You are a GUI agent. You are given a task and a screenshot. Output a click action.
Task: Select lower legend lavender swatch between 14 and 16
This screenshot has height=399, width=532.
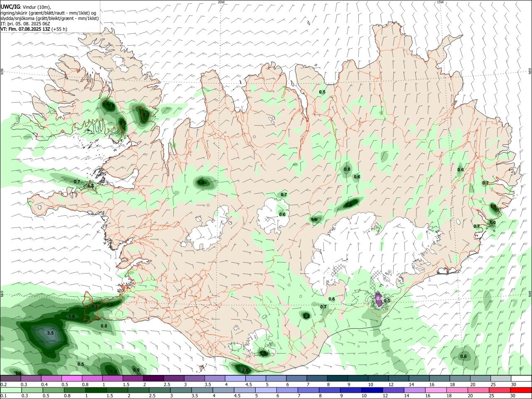414,390
